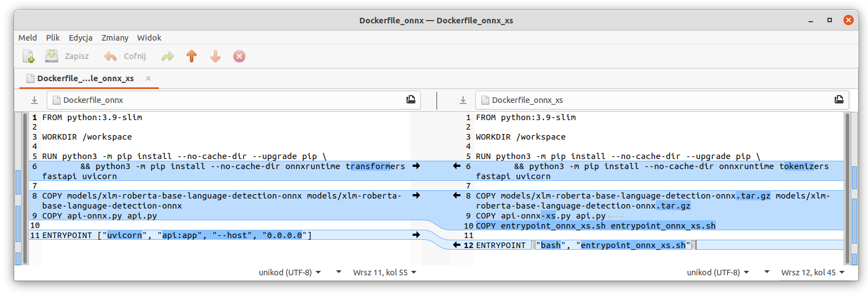Click left 'COPY api-onnx.py api.py' line
Viewport: 868px width, 297px height.
(99, 216)
